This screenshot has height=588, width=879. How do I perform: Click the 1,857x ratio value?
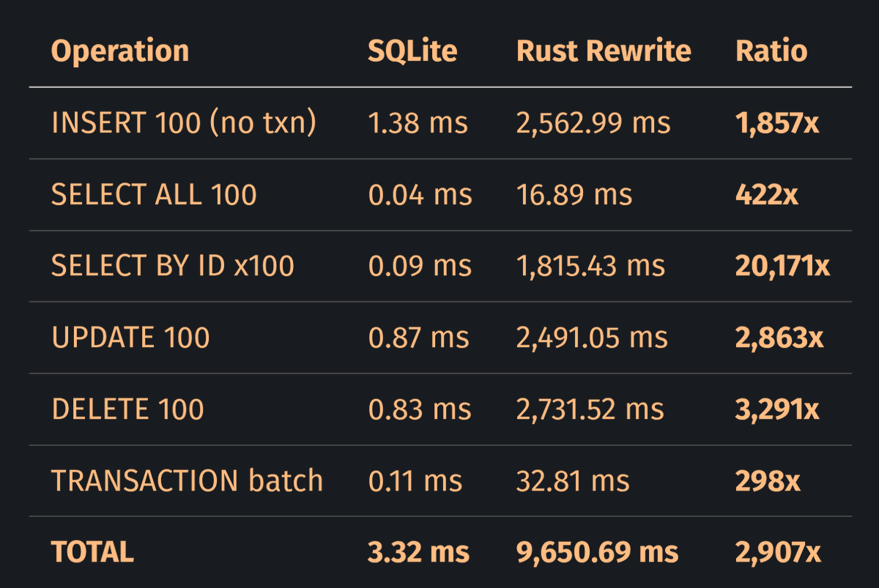pyautogui.click(x=777, y=123)
